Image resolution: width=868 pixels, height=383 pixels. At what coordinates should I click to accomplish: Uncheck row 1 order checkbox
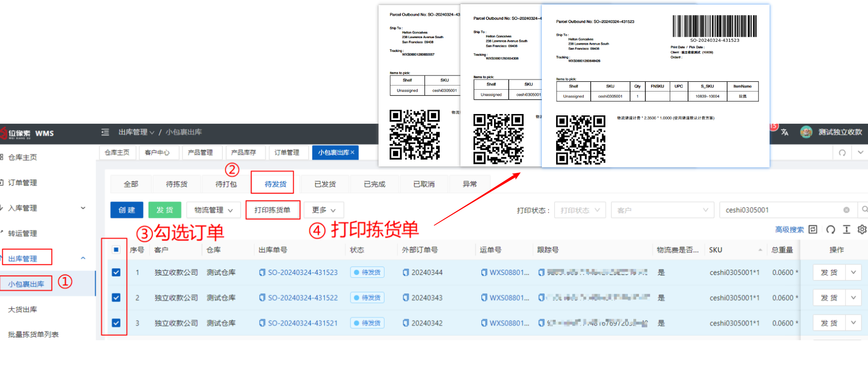[116, 273]
